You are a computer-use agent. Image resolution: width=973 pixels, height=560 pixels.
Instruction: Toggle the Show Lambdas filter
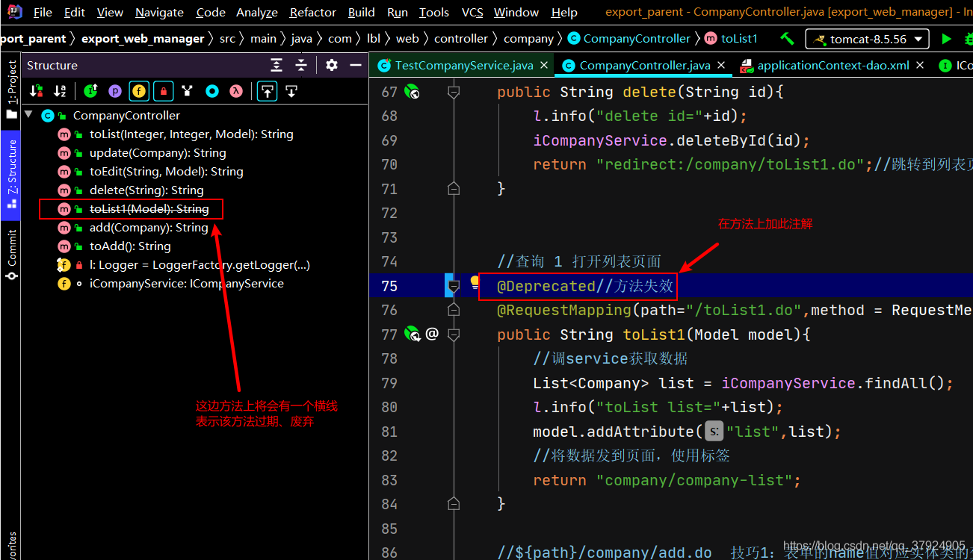236,91
